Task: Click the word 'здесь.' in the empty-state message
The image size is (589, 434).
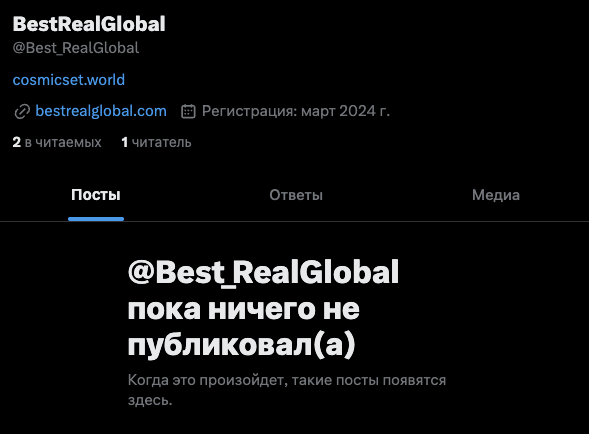Action: [x=150, y=400]
